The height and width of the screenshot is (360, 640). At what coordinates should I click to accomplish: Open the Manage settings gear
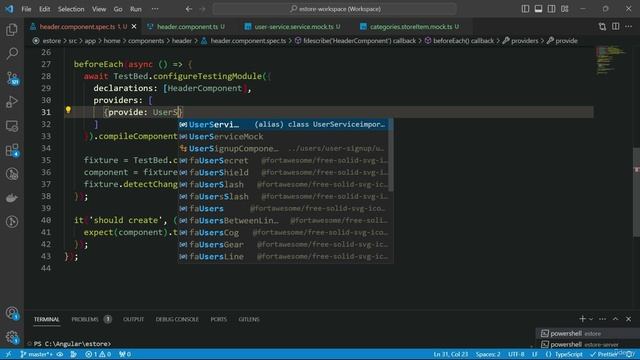tap(12, 337)
